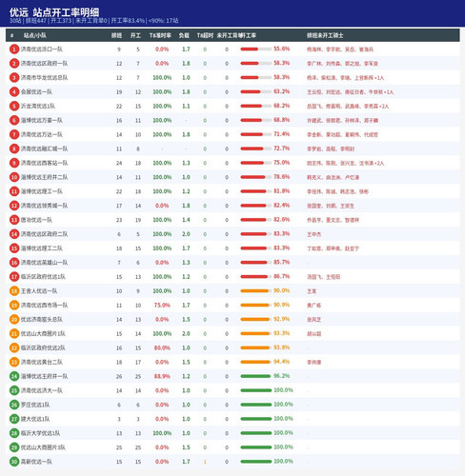
Task: Click the green rank badge number 29
Action: [x=14, y=447]
